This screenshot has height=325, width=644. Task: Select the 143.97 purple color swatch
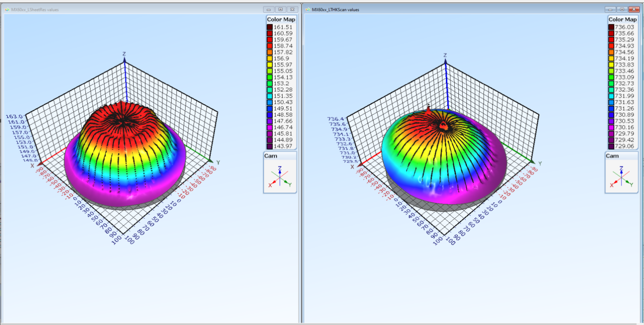coord(270,146)
